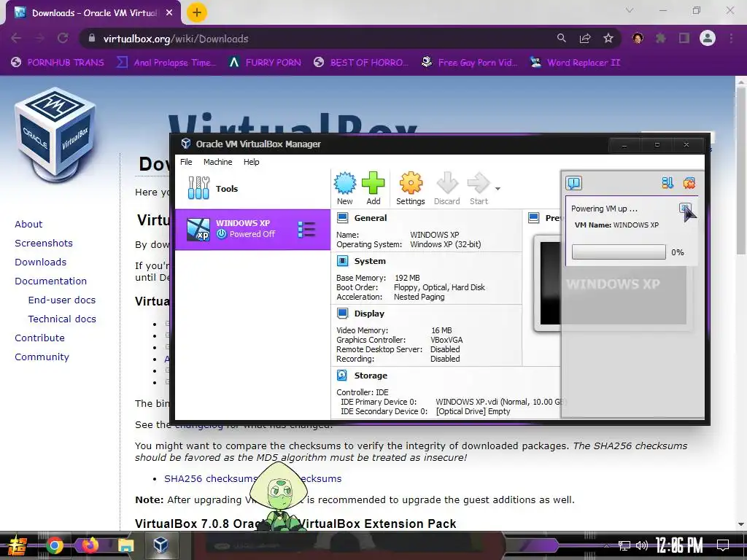Click the New virtual machine icon
Viewport: 747px width, 560px height.
click(x=344, y=183)
